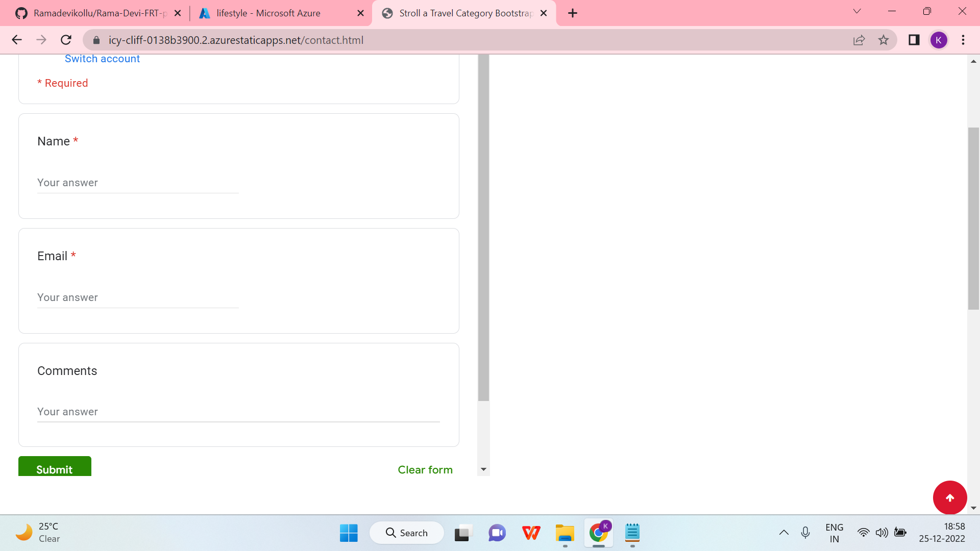
Task: Click the embedded form's scroll down arrow
Action: (483, 469)
